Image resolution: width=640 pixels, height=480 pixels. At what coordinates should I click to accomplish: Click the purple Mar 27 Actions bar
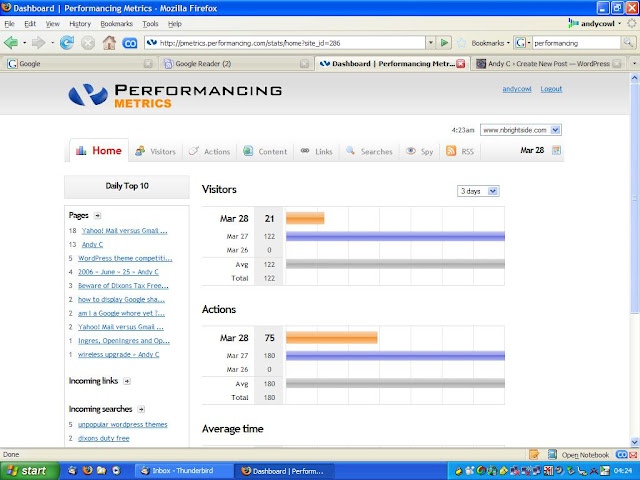coord(395,356)
